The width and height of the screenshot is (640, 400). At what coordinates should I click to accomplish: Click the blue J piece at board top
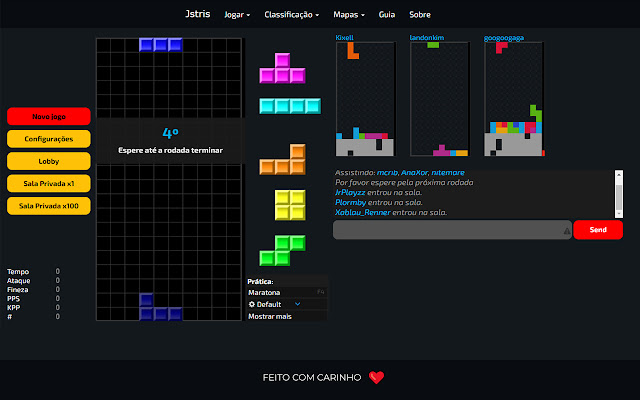[x=161, y=45]
